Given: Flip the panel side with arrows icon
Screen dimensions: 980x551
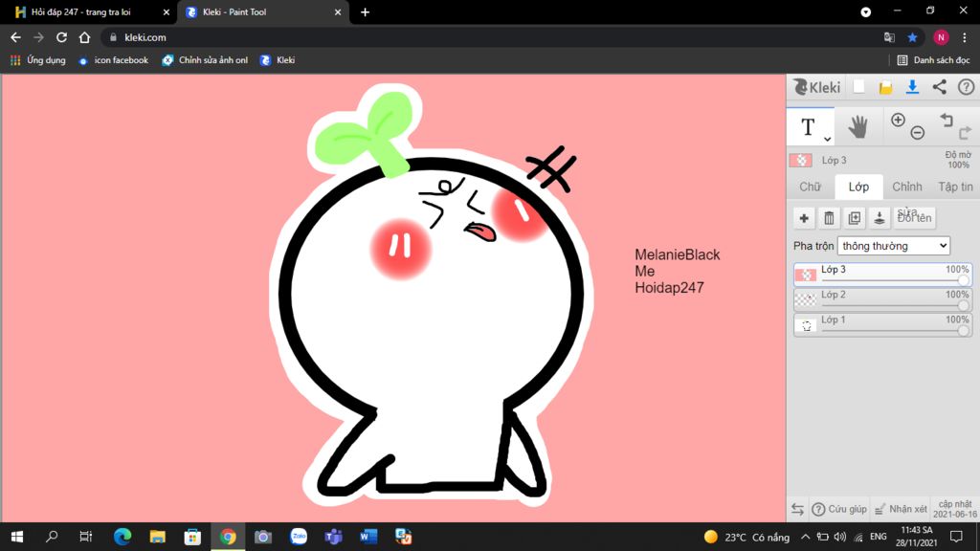Looking at the screenshot, I should point(797,509).
